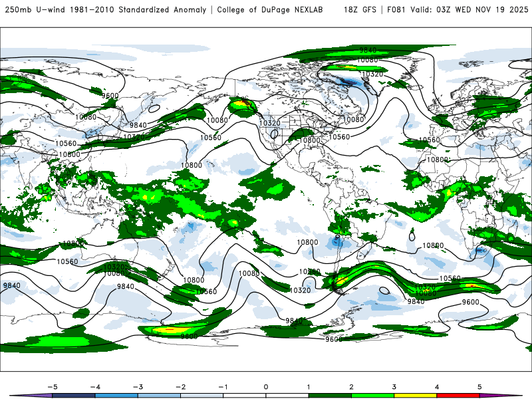Viewport: 532px width, 399px height.
Task: Click the 9600 contour label over eastern Siberia
Action: point(110,96)
